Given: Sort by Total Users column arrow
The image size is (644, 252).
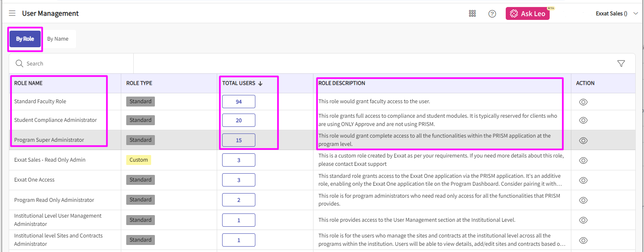Looking at the screenshot, I should [x=260, y=83].
